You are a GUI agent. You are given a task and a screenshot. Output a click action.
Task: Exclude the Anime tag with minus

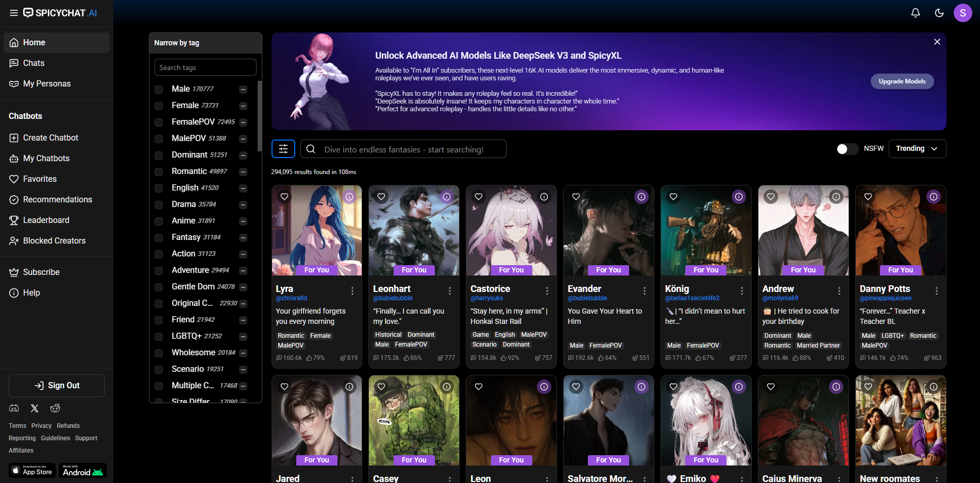243,221
